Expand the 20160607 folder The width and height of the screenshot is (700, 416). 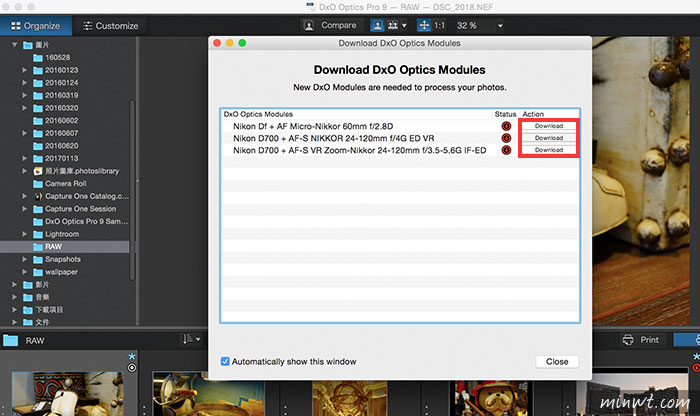pyautogui.click(x=25, y=133)
